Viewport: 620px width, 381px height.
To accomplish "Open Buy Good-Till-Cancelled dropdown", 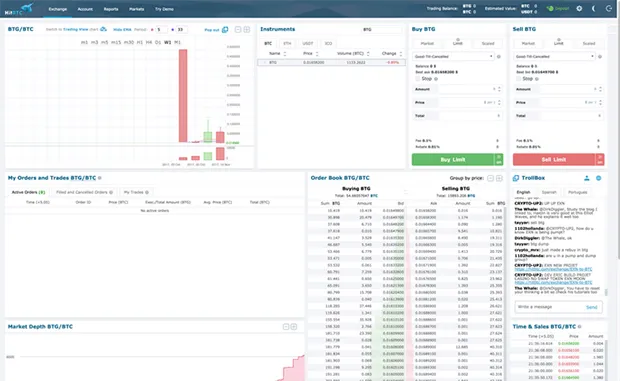I will coord(453,57).
